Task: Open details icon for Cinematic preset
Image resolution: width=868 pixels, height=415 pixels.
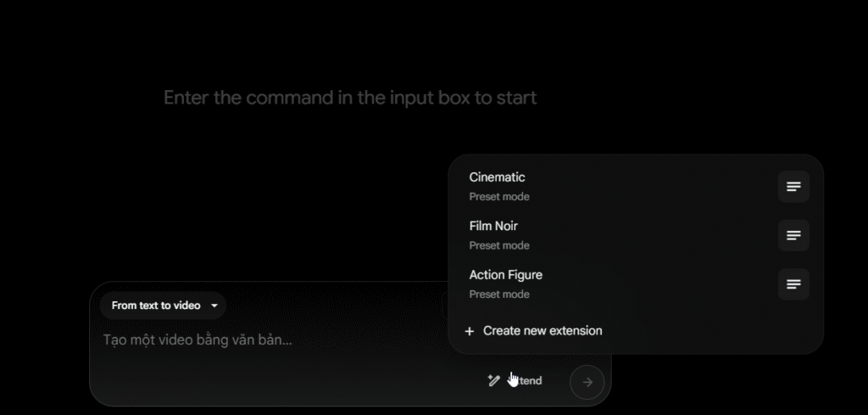Action: [x=793, y=187]
